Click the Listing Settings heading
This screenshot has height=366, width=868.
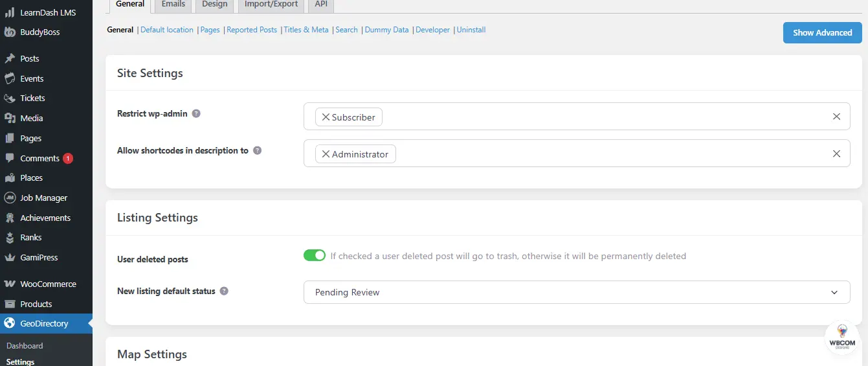[157, 218]
